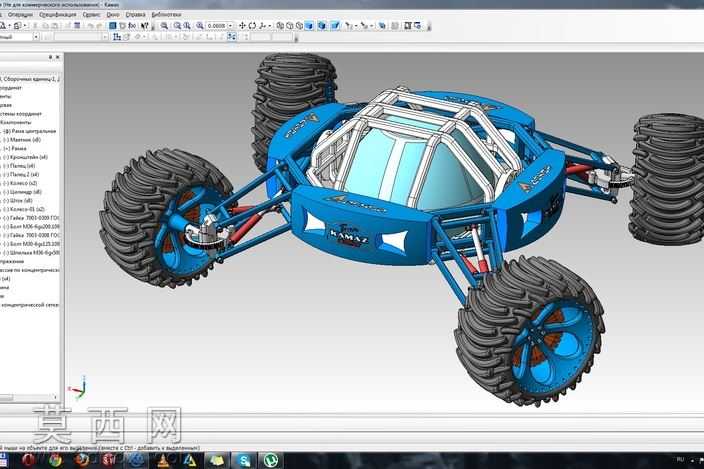Click the context help arrow-question icon
The height and width of the screenshot is (469, 704).
point(144,26)
